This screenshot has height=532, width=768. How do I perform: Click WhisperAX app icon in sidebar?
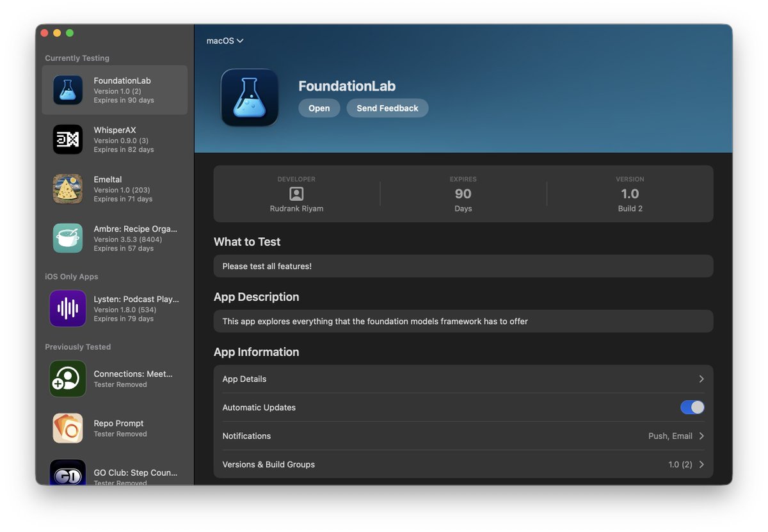coord(68,139)
